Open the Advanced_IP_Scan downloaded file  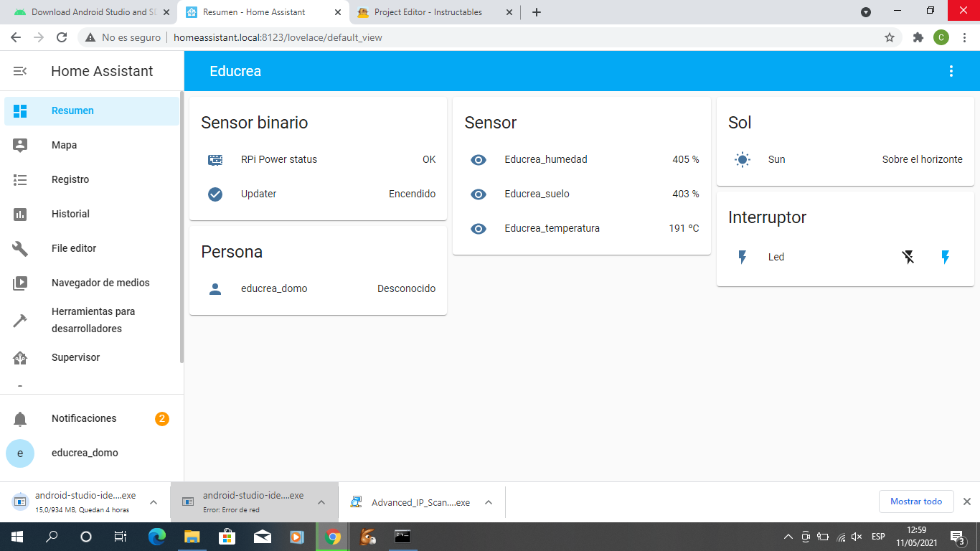pyautogui.click(x=413, y=502)
